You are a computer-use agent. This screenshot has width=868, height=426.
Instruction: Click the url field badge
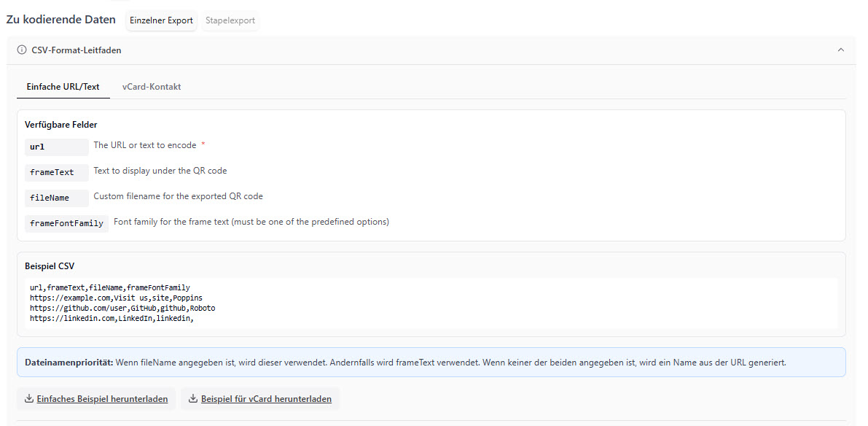pos(56,147)
